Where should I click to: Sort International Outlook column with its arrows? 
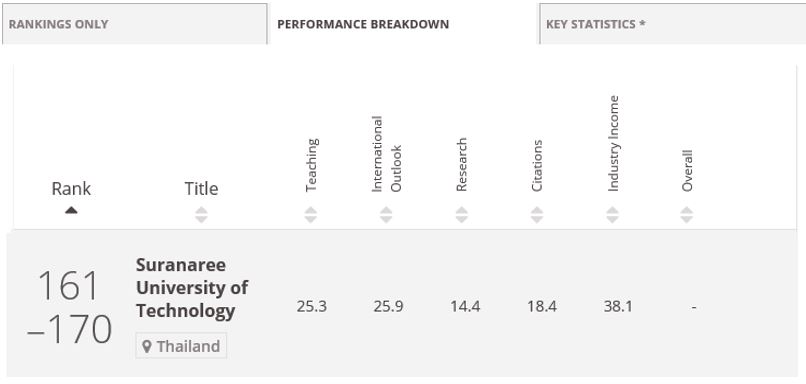[x=386, y=214]
